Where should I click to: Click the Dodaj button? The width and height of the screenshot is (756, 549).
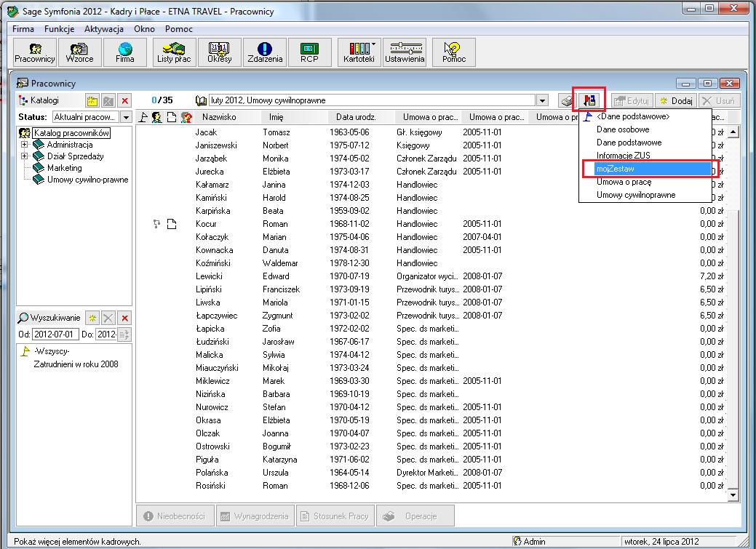coord(675,101)
